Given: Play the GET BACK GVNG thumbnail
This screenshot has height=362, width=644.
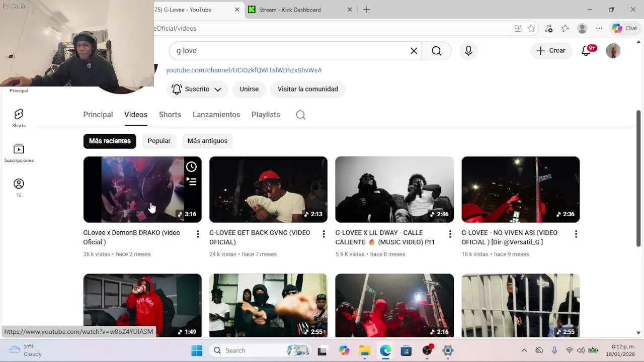Looking at the screenshot, I should tap(268, 190).
